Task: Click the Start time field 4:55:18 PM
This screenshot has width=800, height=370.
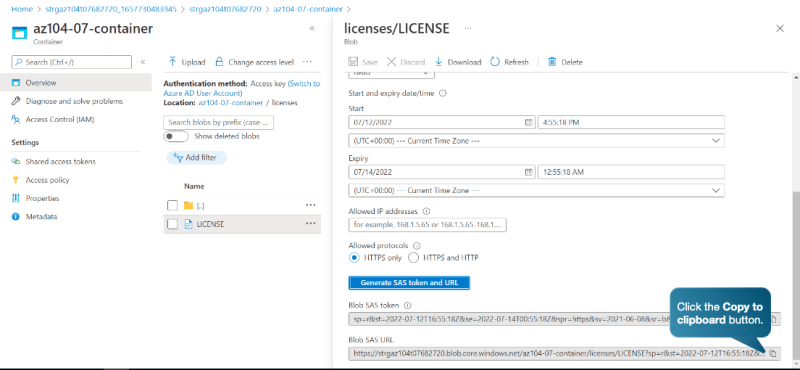Action: (x=631, y=122)
